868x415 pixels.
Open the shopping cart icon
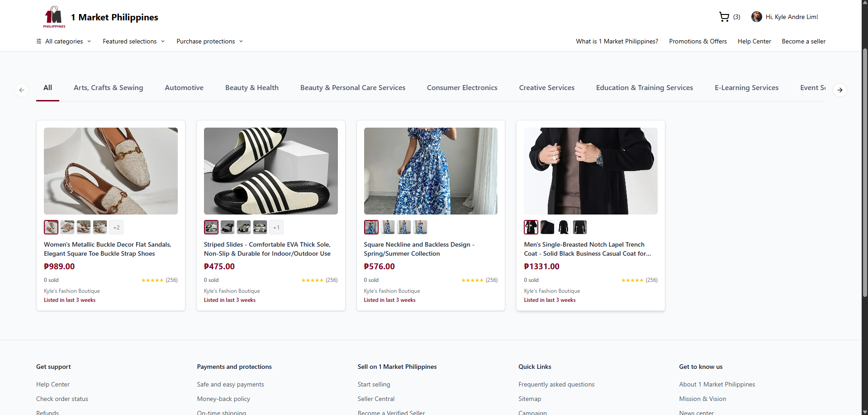(724, 17)
